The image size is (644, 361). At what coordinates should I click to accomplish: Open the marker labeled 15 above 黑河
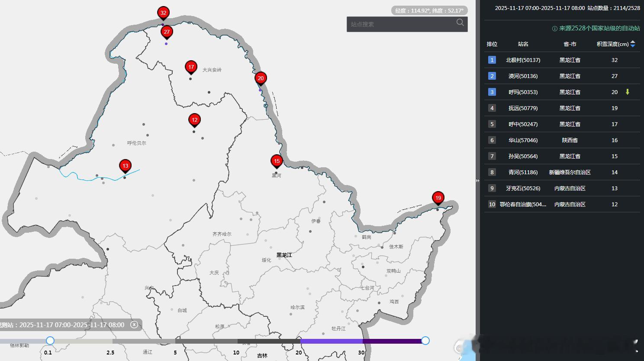(277, 162)
